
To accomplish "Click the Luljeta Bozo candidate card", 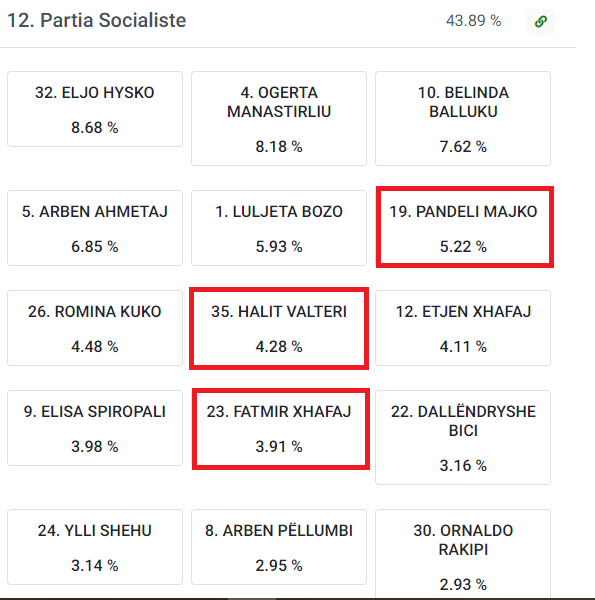I will (279, 228).
